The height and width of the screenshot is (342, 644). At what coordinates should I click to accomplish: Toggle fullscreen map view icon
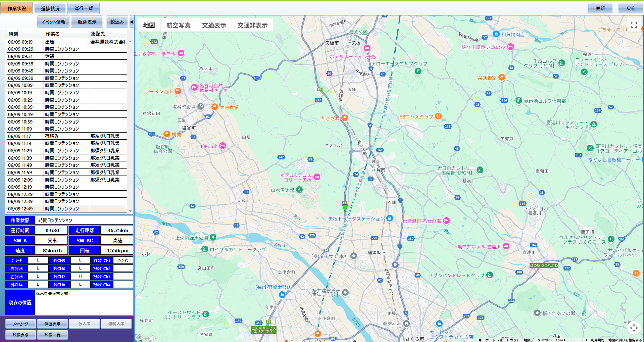tap(634, 25)
